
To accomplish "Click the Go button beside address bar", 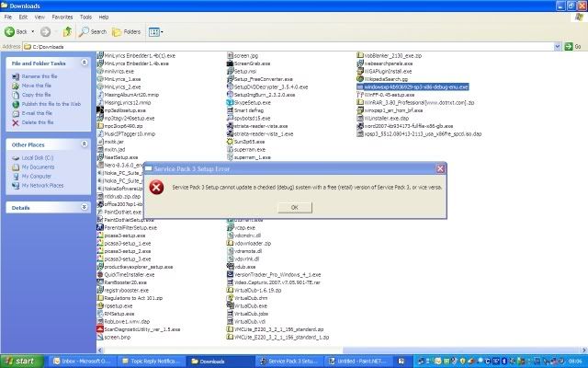I will coord(572,47).
